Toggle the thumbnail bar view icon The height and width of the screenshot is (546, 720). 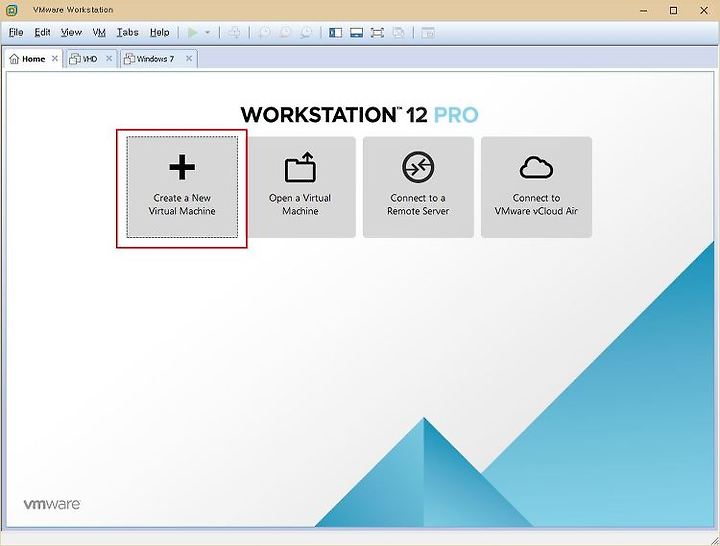pyautogui.click(x=356, y=33)
